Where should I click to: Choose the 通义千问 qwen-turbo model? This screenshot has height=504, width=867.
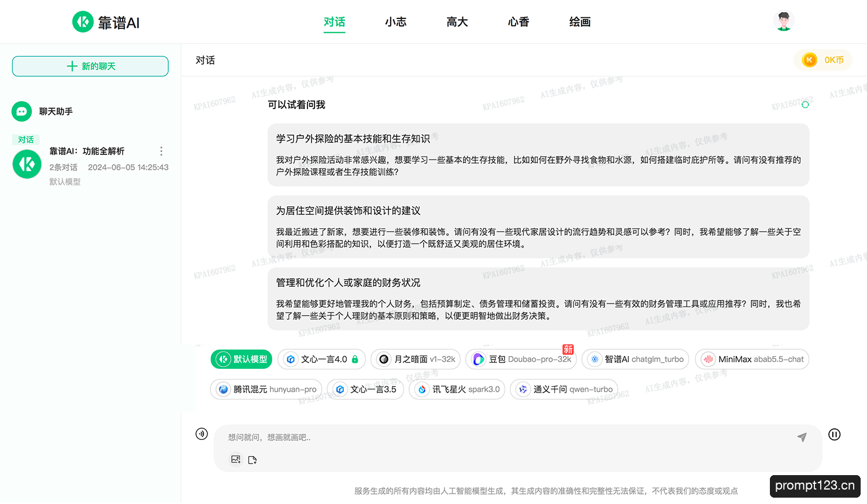pyautogui.click(x=564, y=390)
